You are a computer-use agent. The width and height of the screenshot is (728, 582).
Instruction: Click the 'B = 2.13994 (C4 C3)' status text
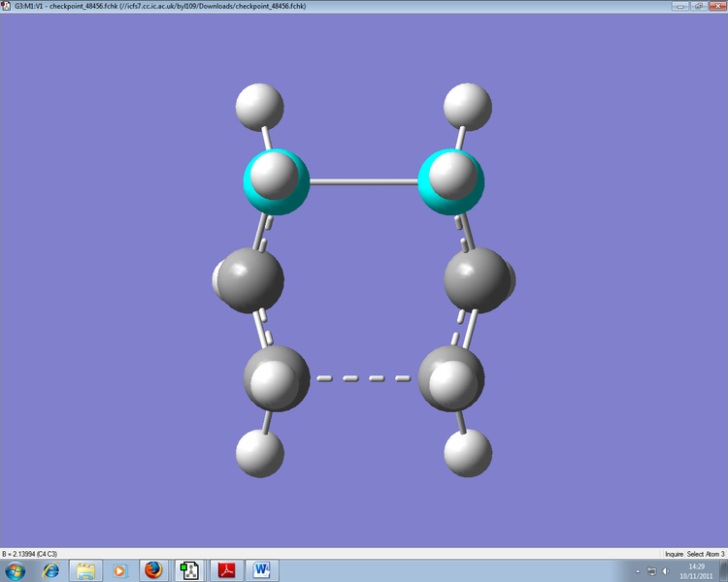coord(30,554)
